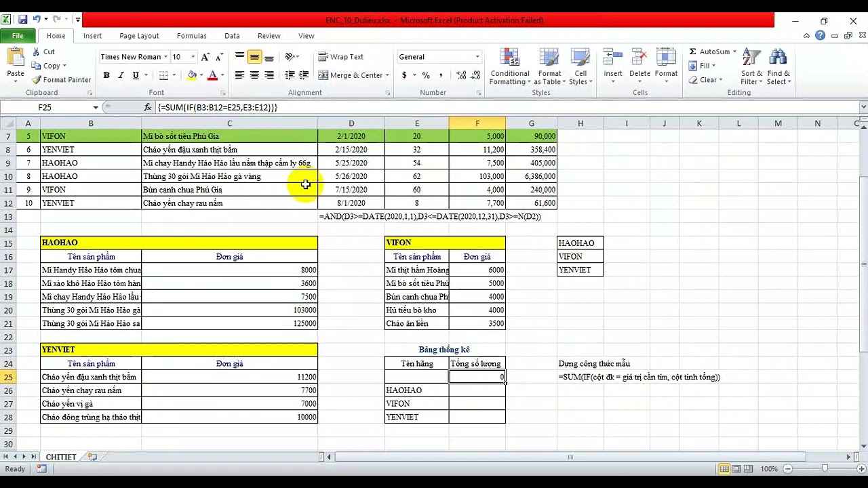Screen dimensions: 868x488
Task: Switch to the Formulas tab
Action: pos(192,36)
